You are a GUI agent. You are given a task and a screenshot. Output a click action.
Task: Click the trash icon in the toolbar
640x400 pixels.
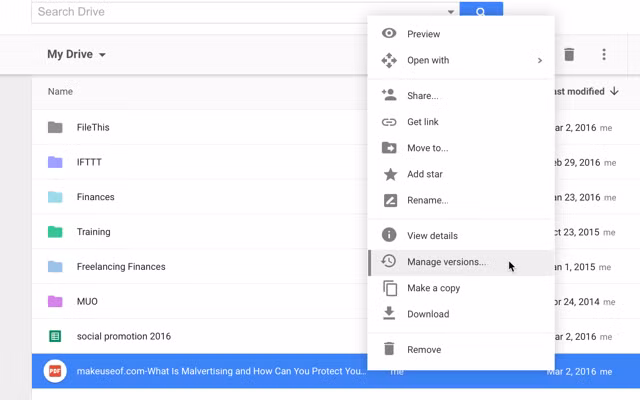coord(569,54)
